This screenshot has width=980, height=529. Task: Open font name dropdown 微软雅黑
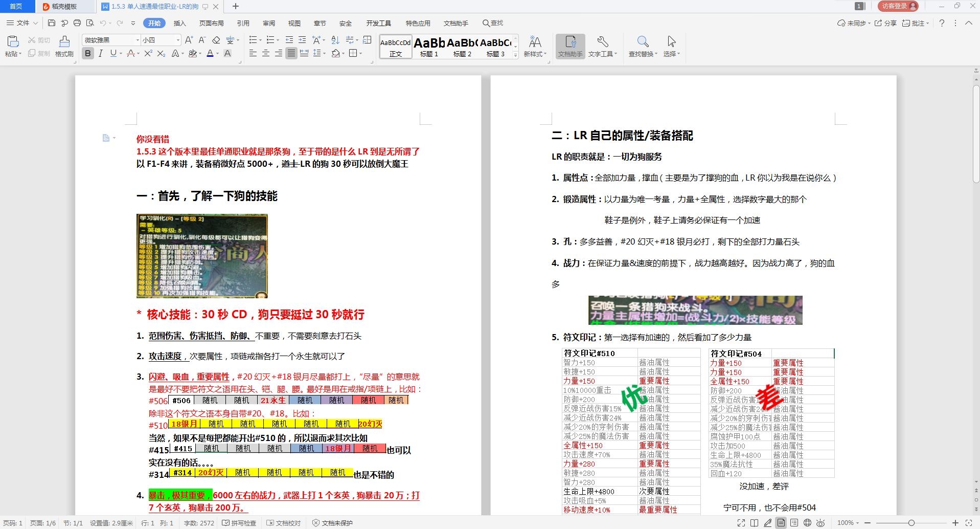tap(138, 40)
